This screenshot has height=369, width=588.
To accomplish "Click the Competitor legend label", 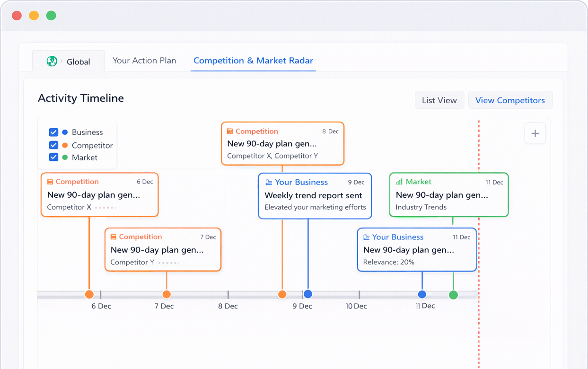I will (x=92, y=145).
